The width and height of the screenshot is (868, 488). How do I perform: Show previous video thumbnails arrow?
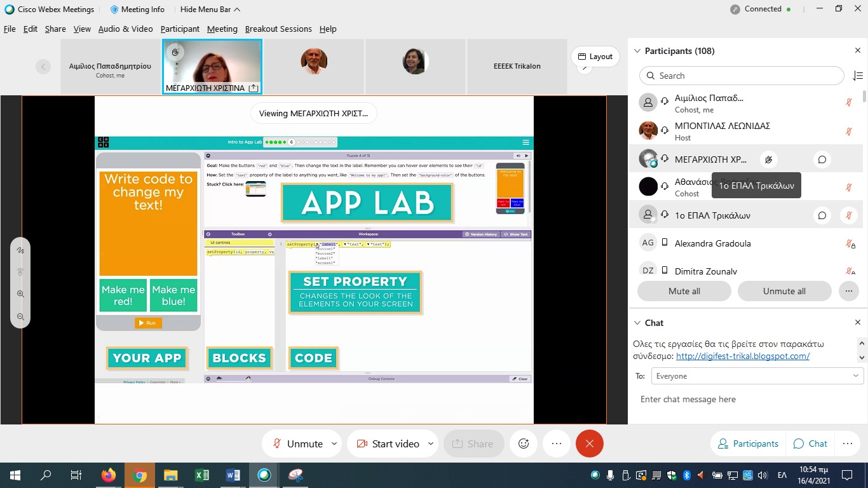(x=43, y=66)
